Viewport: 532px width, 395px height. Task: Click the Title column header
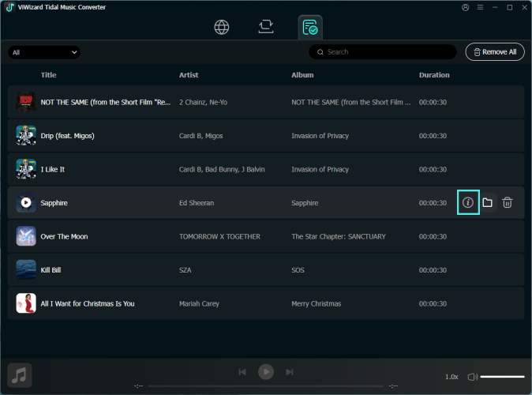coord(48,75)
